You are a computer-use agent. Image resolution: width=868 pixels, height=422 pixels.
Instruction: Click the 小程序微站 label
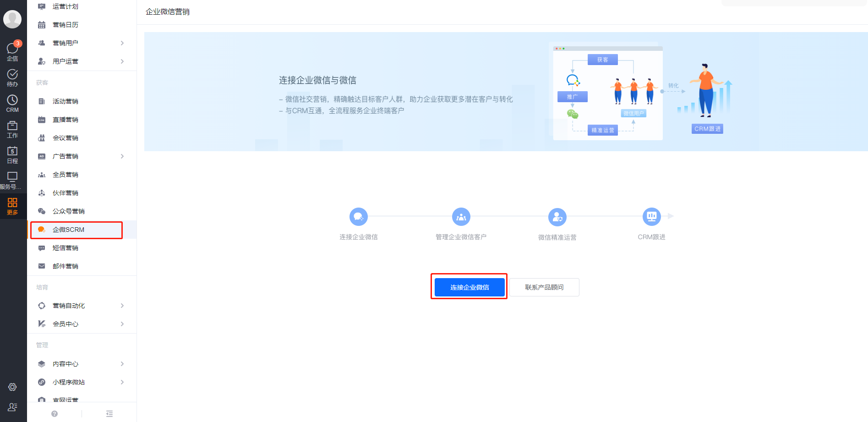[69, 382]
